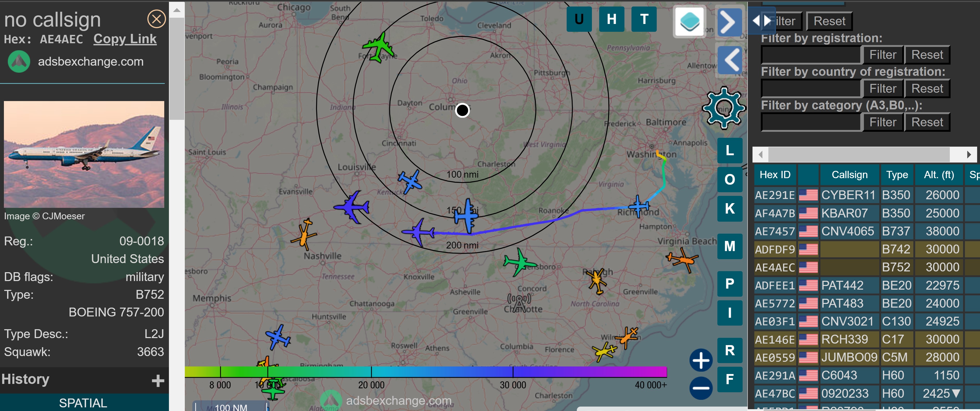Toggle the U map button
Image resolution: width=980 pixels, height=411 pixels.
click(579, 19)
